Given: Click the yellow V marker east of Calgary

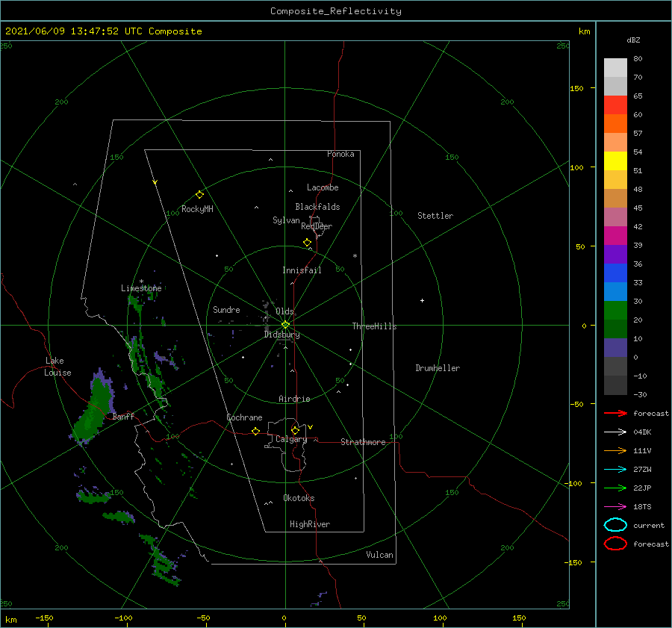Looking at the screenshot, I should tap(311, 427).
